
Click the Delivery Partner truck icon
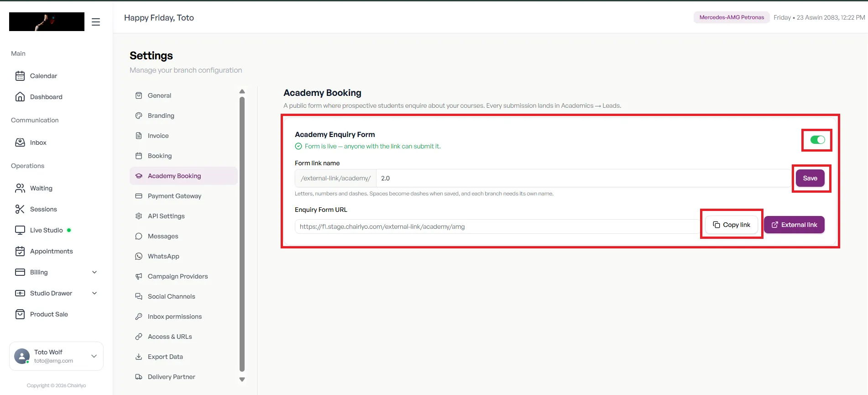[139, 377]
